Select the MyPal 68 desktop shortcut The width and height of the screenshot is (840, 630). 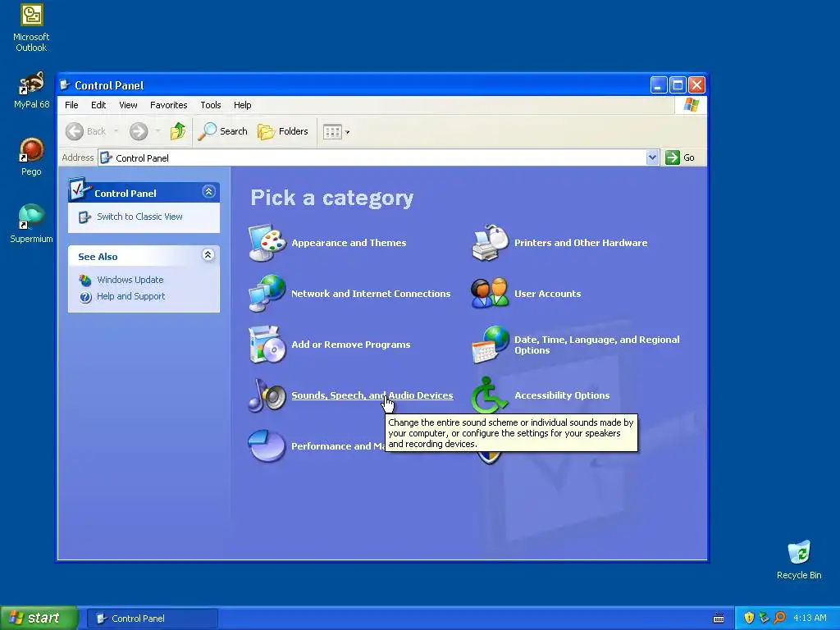(32, 90)
